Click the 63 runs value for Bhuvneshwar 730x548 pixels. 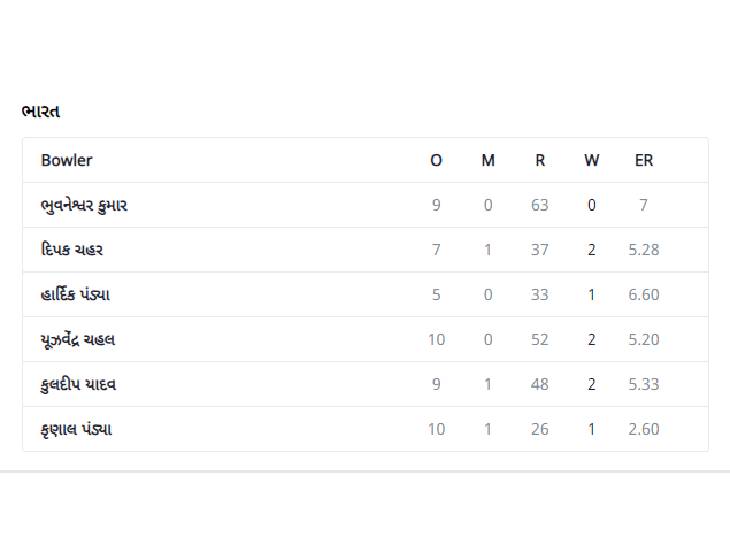point(540,205)
